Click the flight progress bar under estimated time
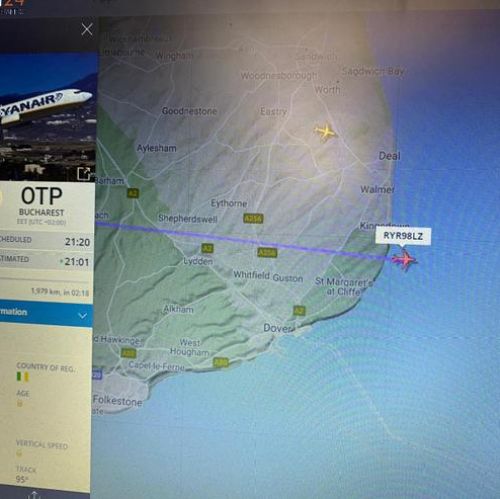 coord(46,278)
